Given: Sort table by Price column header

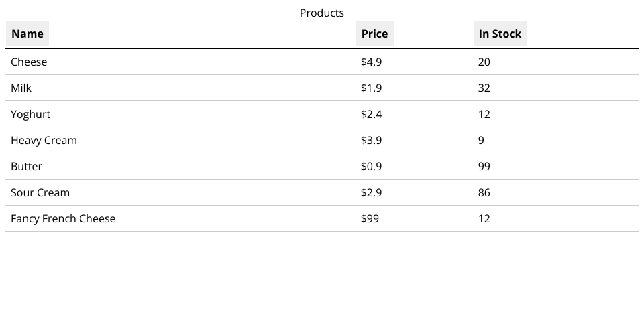Looking at the screenshot, I should (374, 33).
